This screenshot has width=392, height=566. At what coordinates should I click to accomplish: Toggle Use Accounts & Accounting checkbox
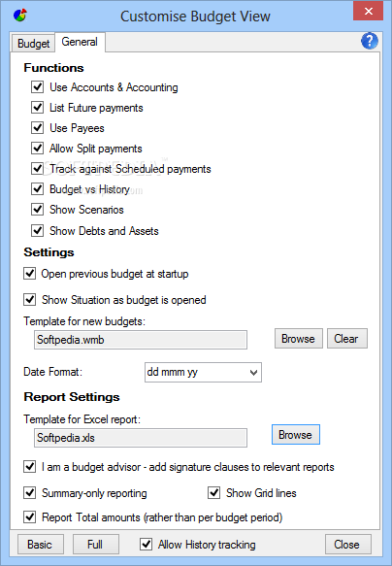pyautogui.click(x=37, y=87)
